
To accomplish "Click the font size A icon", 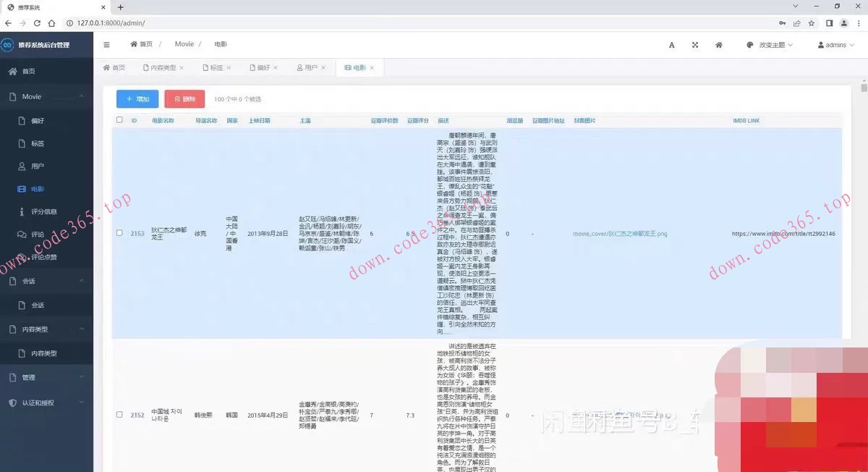I will tap(671, 45).
